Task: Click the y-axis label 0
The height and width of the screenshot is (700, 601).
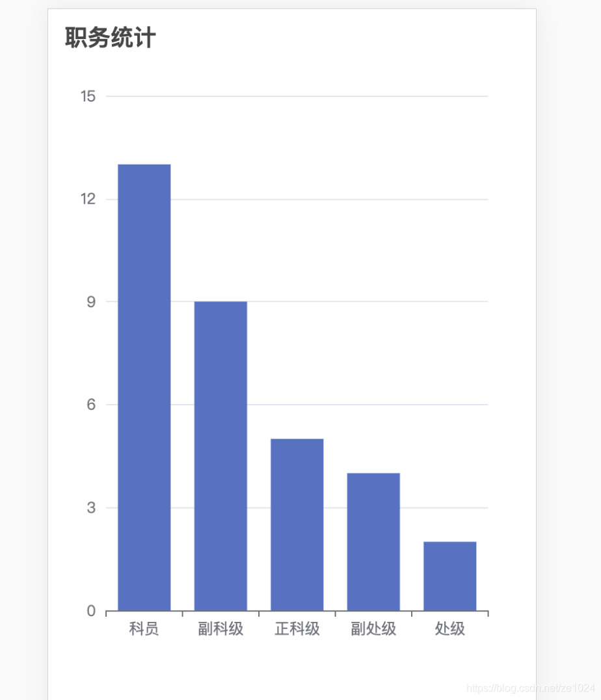Action: click(91, 611)
